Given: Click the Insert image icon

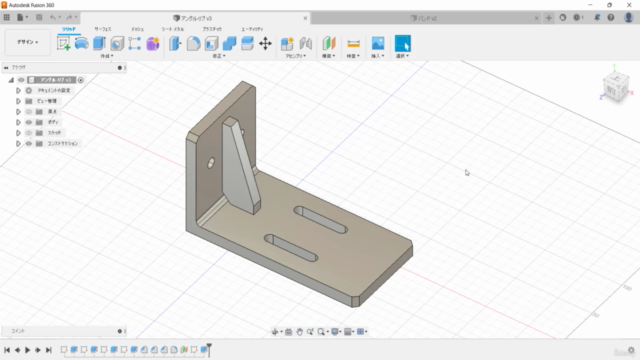Looking at the screenshot, I should (378, 43).
